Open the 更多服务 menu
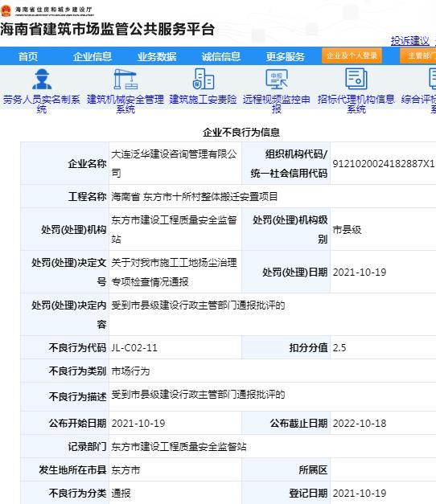The height and width of the screenshot is (504, 436). (x=286, y=56)
